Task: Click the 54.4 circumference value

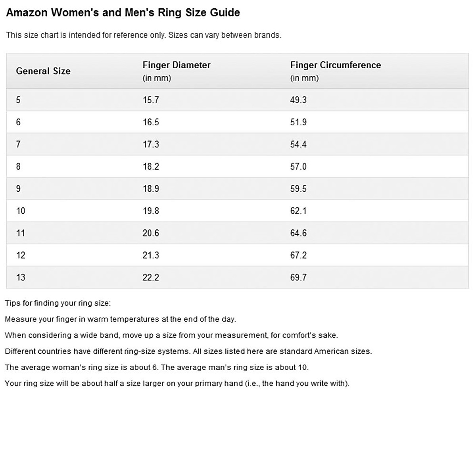Action: tap(298, 144)
